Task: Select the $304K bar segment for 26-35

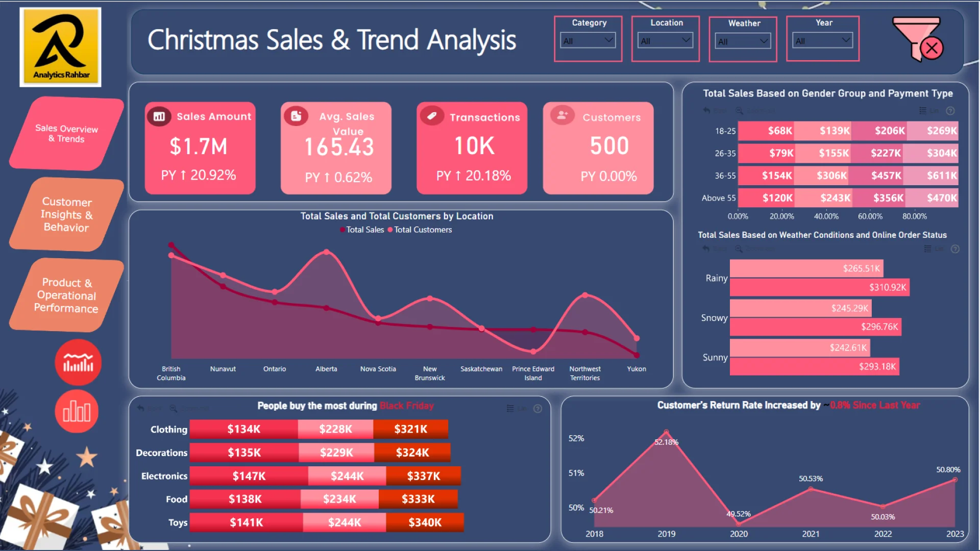Action: pos(930,153)
